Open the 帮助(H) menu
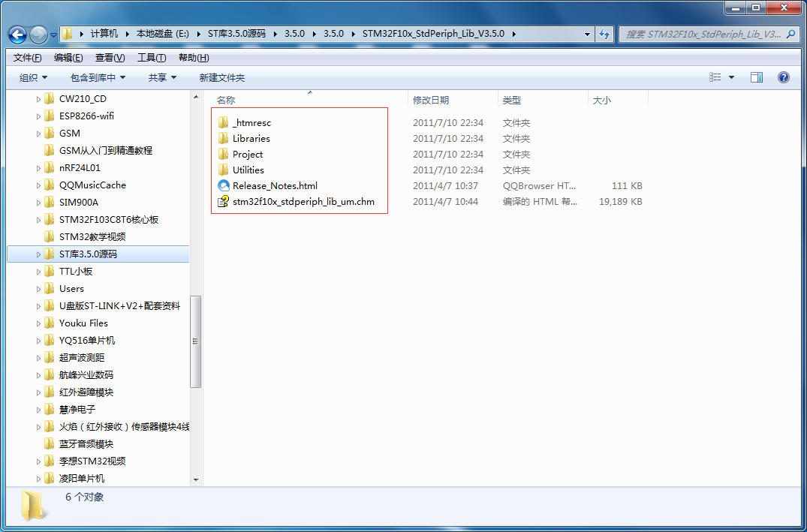Screen dimensions: 807x532 (194, 58)
